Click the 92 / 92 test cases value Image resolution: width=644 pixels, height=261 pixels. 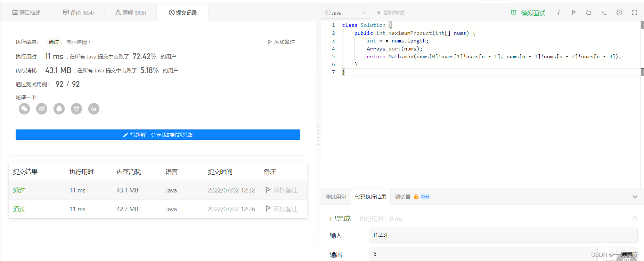pos(68,84)
